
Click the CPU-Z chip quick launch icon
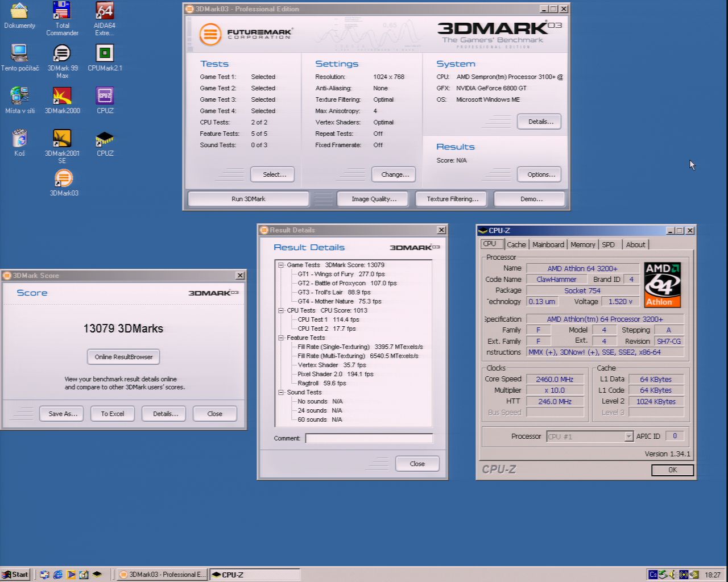(97, 575)
